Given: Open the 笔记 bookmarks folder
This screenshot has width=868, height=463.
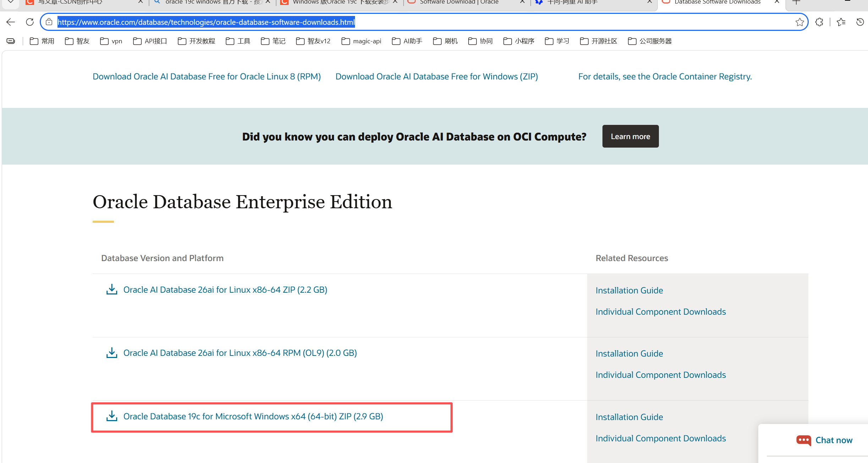Looking at the screenshot, I should click(273, 41).
